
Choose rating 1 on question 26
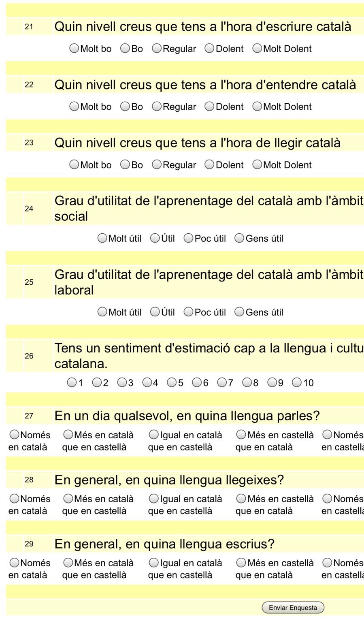(x=72, y=382)
